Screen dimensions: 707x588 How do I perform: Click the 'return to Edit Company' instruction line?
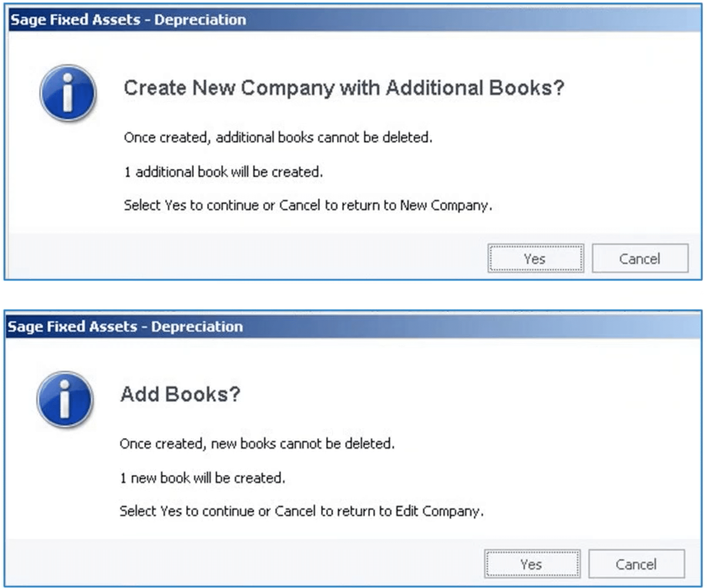pyautogui.click(x=302, y=511)
